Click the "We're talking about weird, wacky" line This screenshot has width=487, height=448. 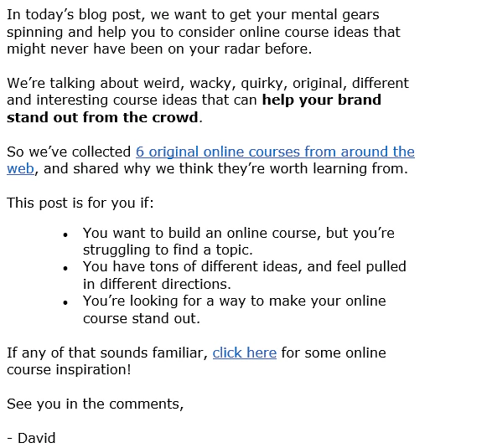[208, 83]
